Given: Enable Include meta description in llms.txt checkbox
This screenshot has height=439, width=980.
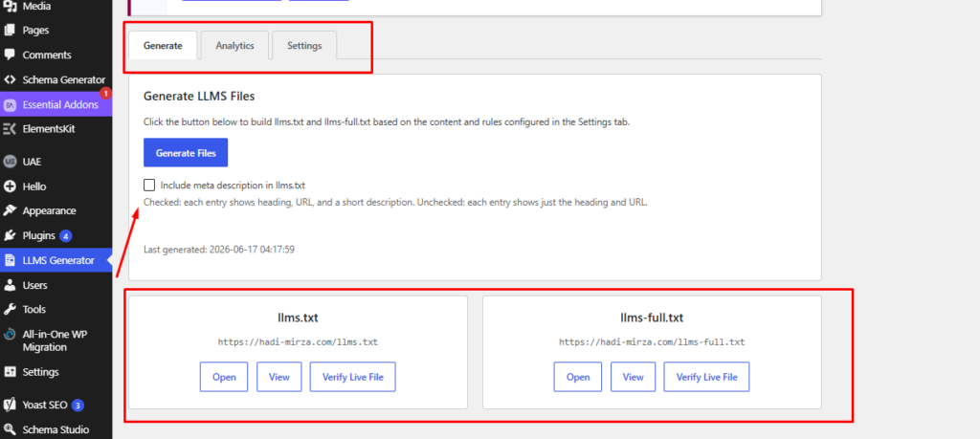Looking at the screenshot, I should click(x=149, y=185).
